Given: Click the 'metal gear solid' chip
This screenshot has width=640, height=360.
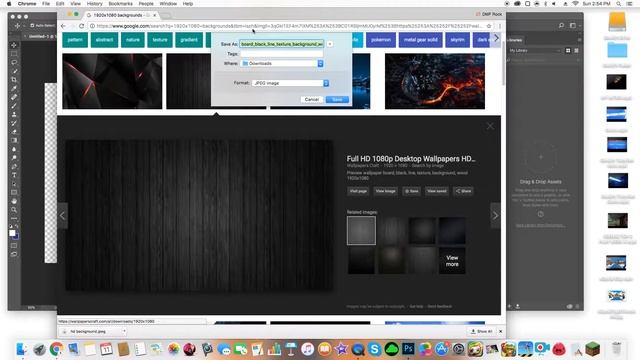Looking at the screenshot, I should tap(420, 40).
